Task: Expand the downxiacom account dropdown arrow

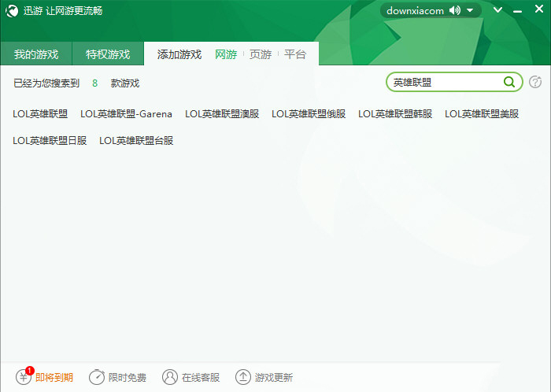Action: click(470, 11)
